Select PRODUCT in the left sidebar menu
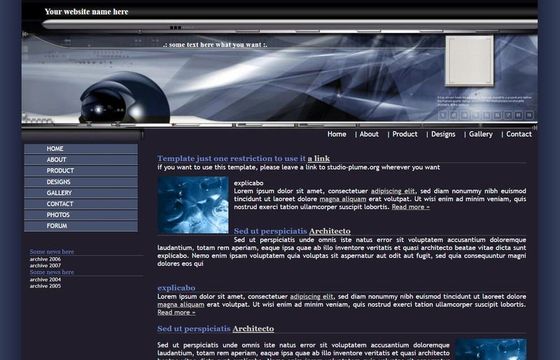560x360 pixels. click(81, 171)
